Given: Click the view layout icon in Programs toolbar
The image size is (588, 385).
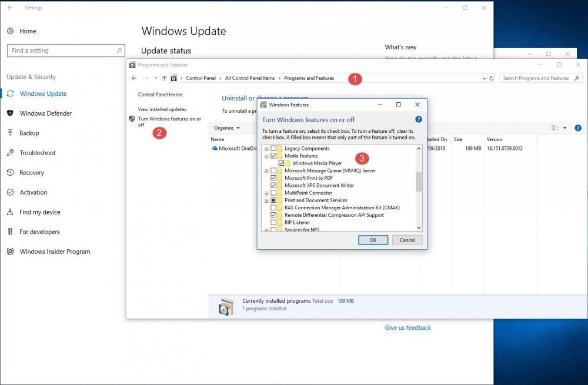Looking at the screenshot, I should point(555,128).
